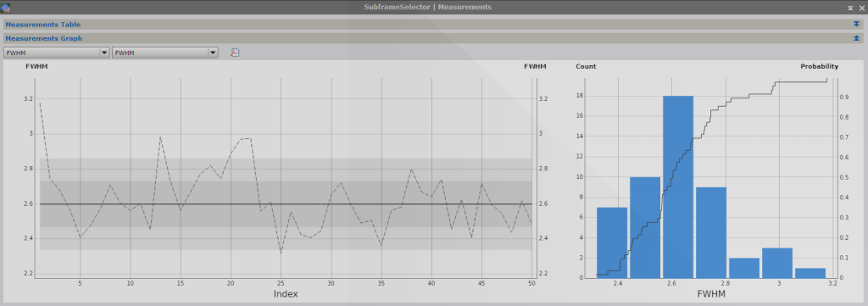Collapse the Measurements Graph section
The width and height of the screenshot is (868, 306).
point(856,38)
